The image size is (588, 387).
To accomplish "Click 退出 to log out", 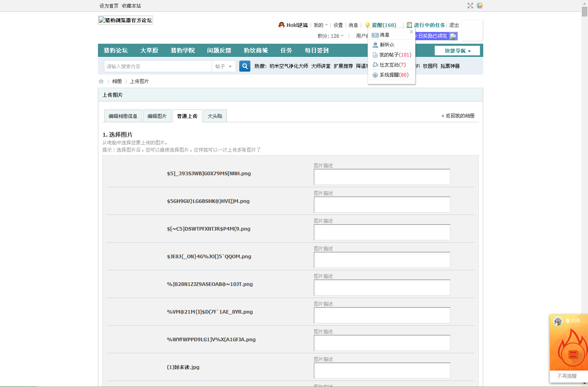I will coord(454,25).
